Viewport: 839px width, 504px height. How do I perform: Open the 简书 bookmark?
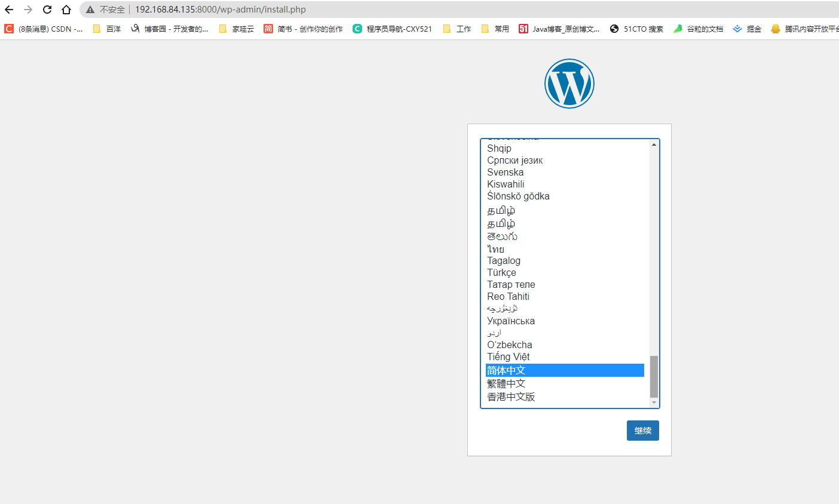tap(304, 29)
